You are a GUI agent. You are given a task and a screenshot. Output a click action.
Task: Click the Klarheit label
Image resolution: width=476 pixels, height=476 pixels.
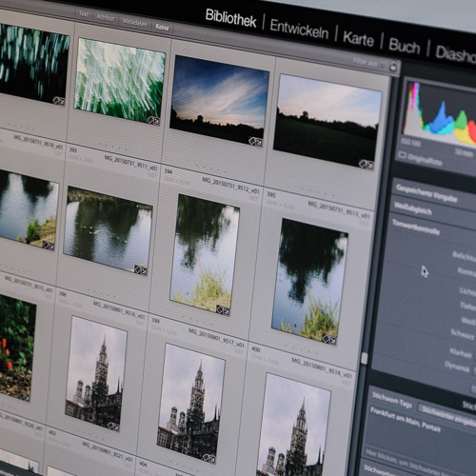pos(461,352)
